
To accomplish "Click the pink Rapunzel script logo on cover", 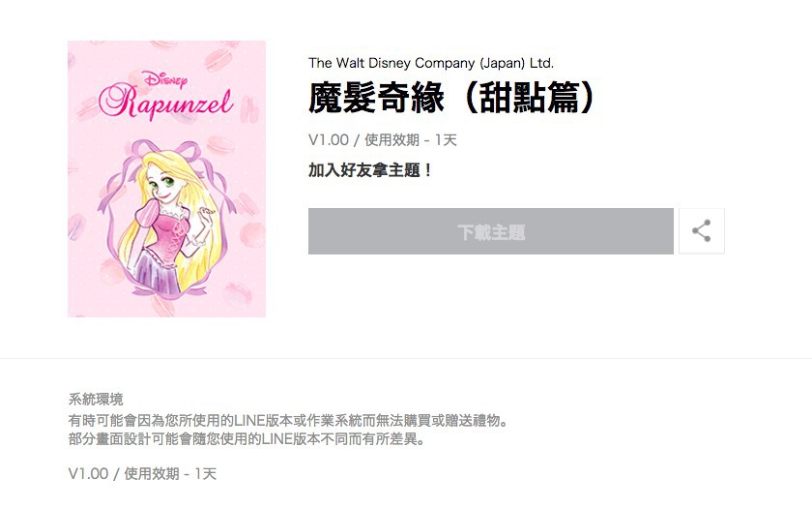I will [x=165, y=101].
